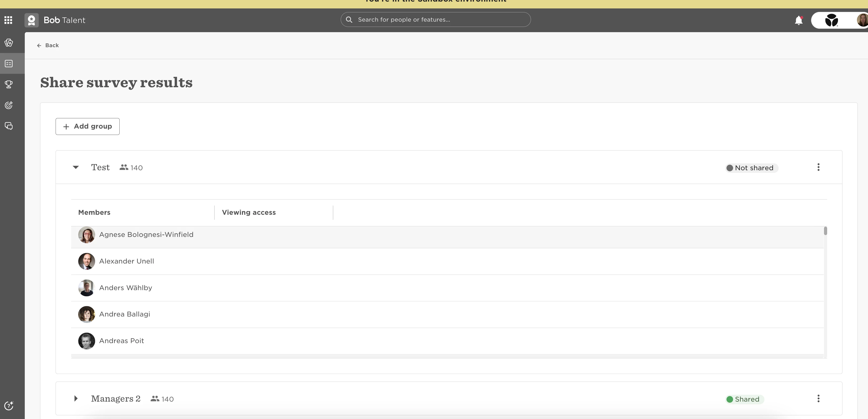This screenshot has width=868, height=419.
Task: Click Anders Wählby's avatar
Action: coord(87,288)
